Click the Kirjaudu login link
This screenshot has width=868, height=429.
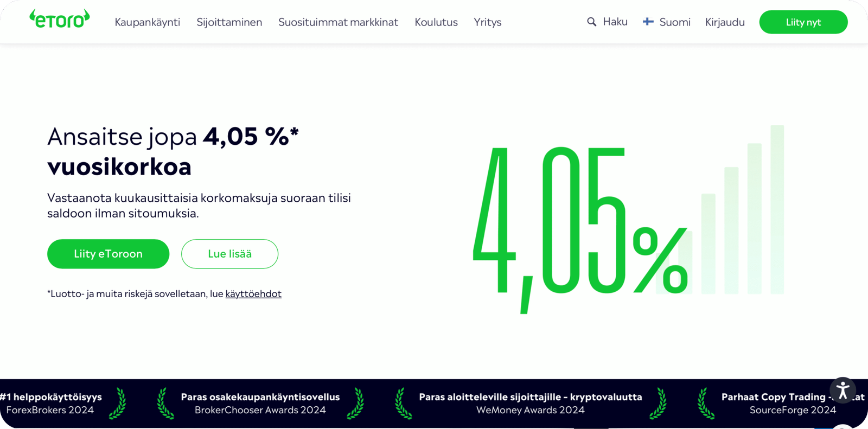724,22
